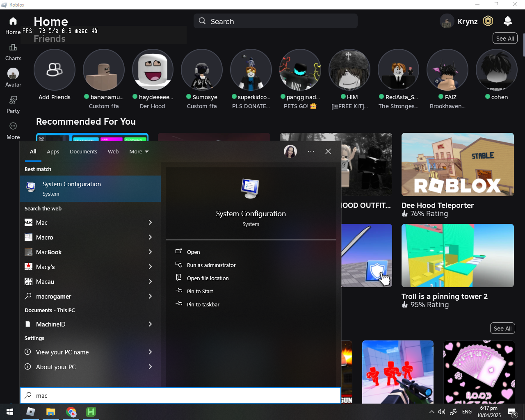Click the Add Friends circle icon
The image size is (525, 420).
(x=55, y=70)
